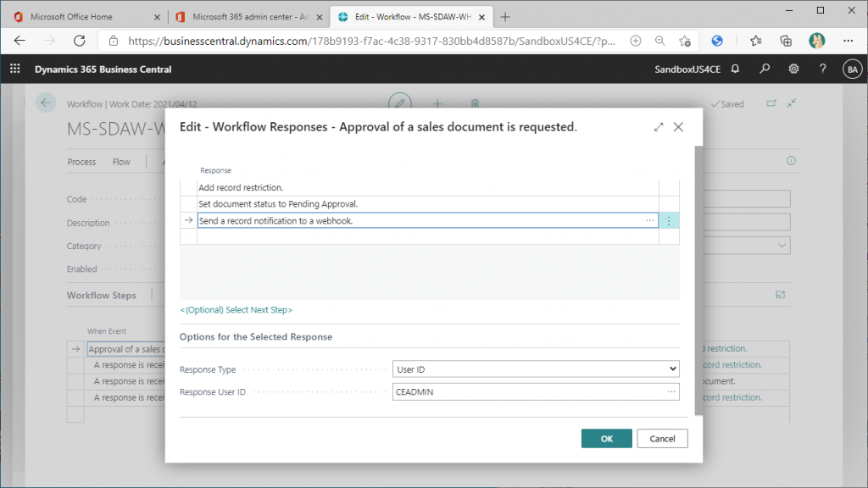Open the response lookup ellipsis
This screenshot has height=488, width=868.
pyautogui.click(x=650, y=221)
